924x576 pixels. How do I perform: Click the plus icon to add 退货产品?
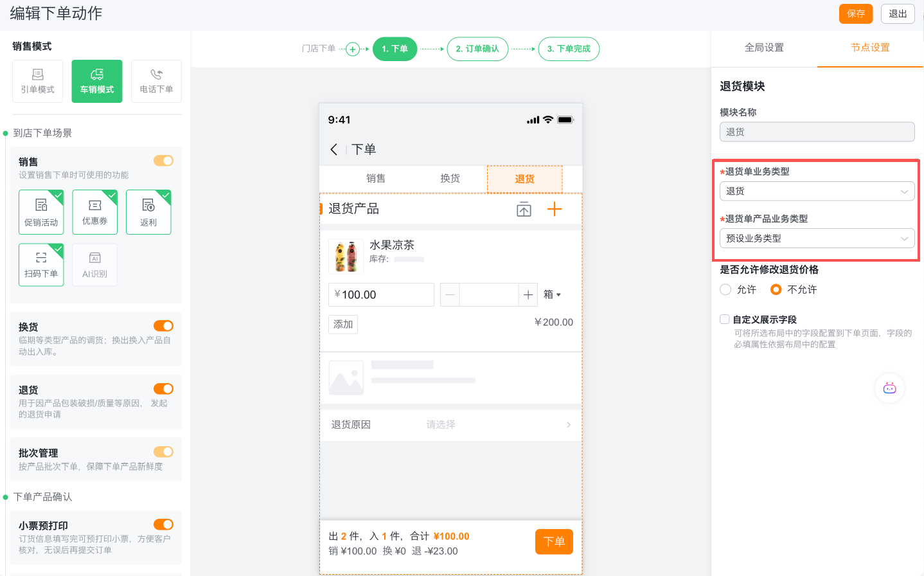click(x=555, y=209)
